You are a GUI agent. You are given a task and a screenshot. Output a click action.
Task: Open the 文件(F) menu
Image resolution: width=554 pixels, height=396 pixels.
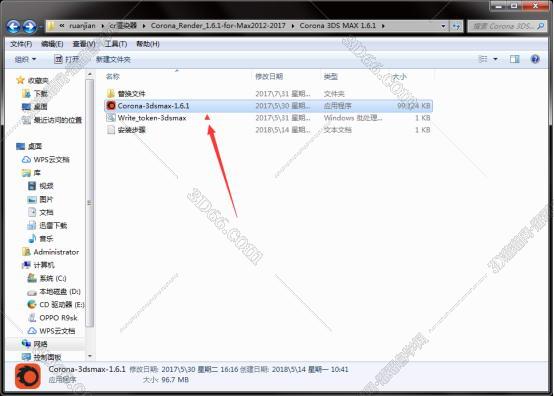tap(21, 44)
